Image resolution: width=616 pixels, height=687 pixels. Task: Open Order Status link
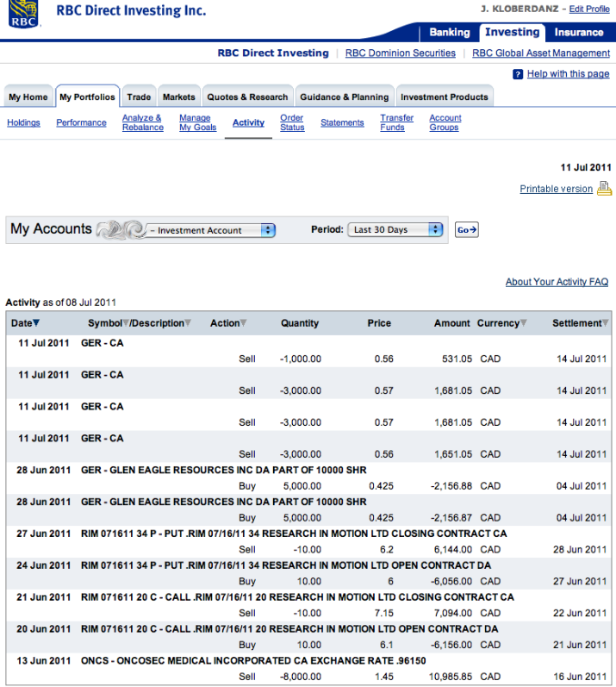(292, 122)
